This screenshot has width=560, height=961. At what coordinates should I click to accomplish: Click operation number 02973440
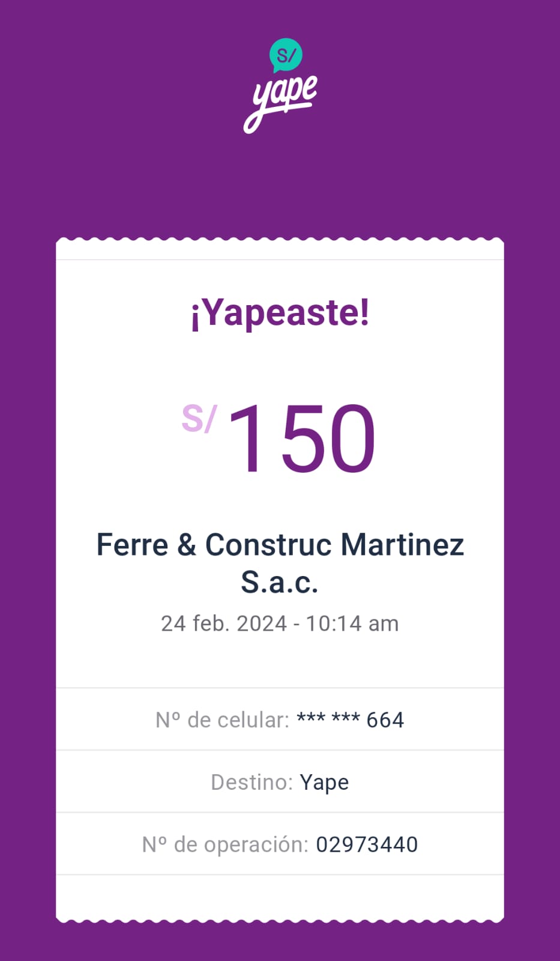pos(367,844)
